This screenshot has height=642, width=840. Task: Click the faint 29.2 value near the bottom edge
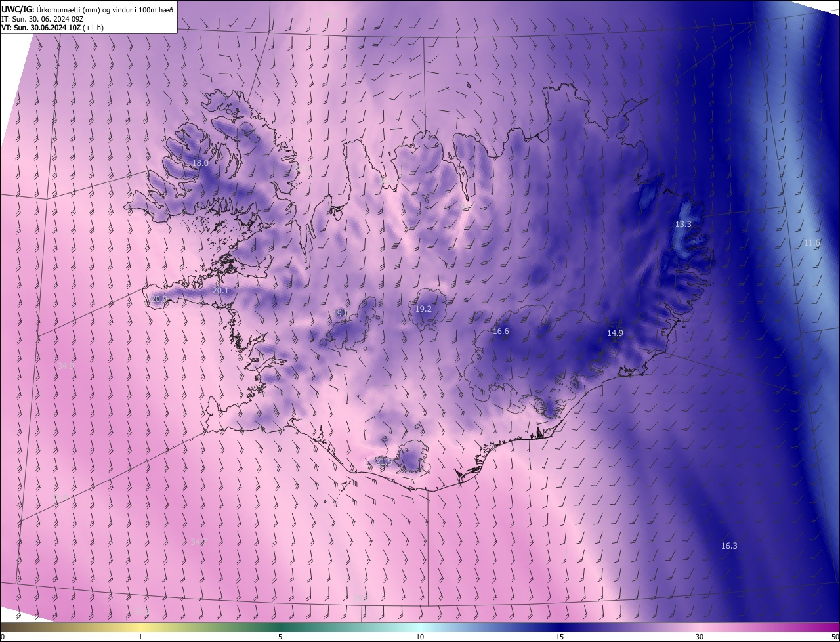click(x=360, y=597)
